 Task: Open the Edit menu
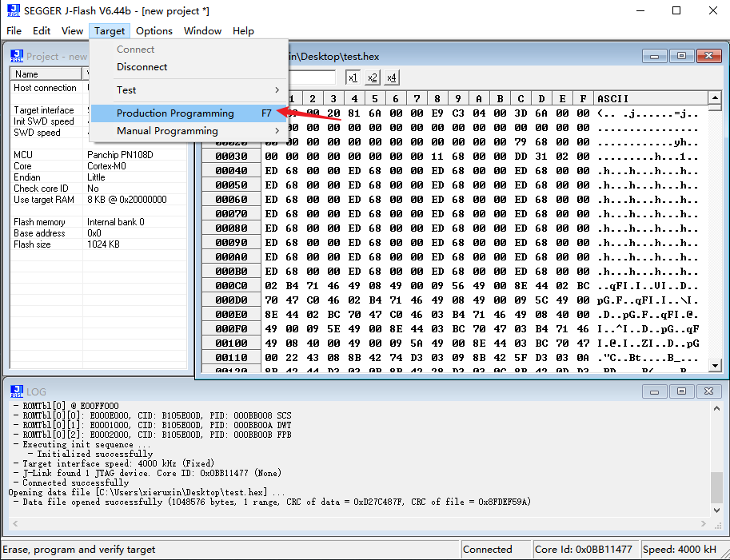[x=42, y=30]
